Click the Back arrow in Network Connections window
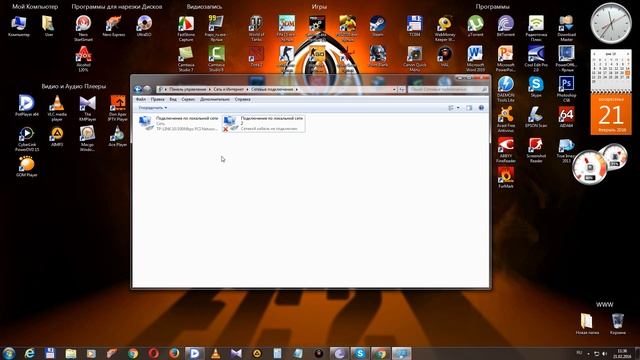Image resolution: width=640 pixels, height=360 pixels. pos(138,89)
